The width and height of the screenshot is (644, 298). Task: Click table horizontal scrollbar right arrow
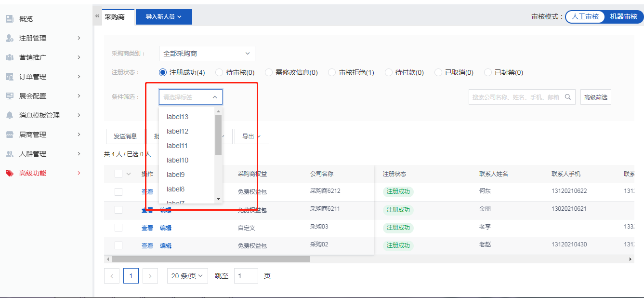(x=631, y=259)
